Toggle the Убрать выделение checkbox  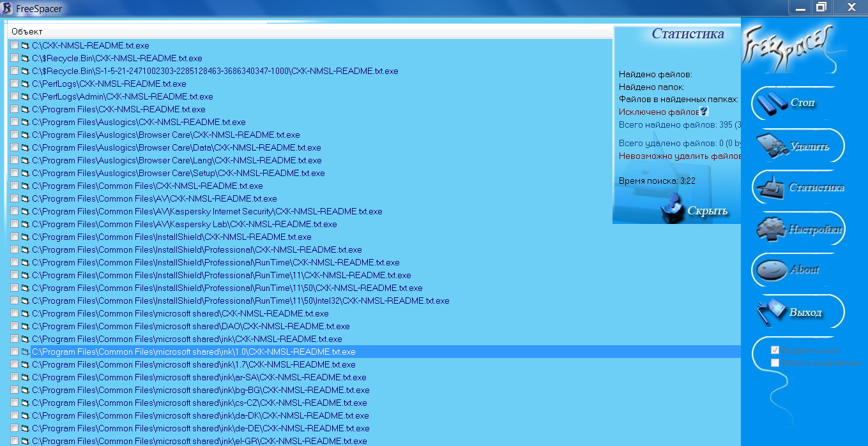775,362
